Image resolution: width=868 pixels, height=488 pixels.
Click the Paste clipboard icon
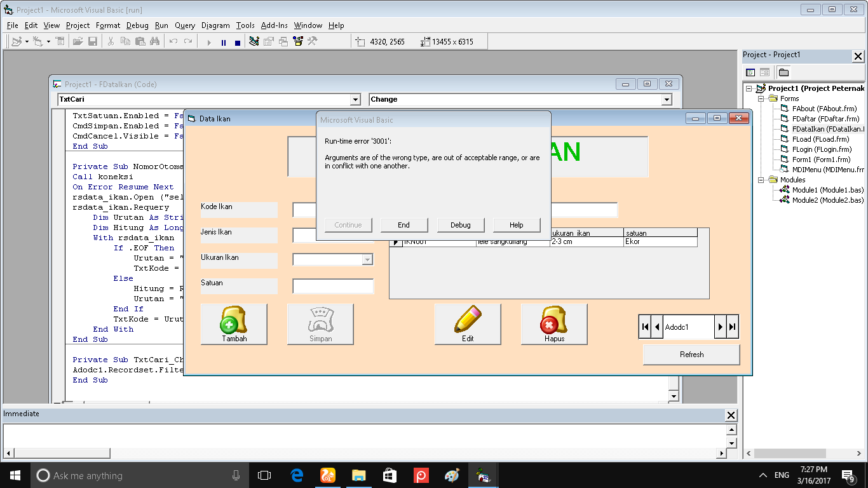pos(140,42)
